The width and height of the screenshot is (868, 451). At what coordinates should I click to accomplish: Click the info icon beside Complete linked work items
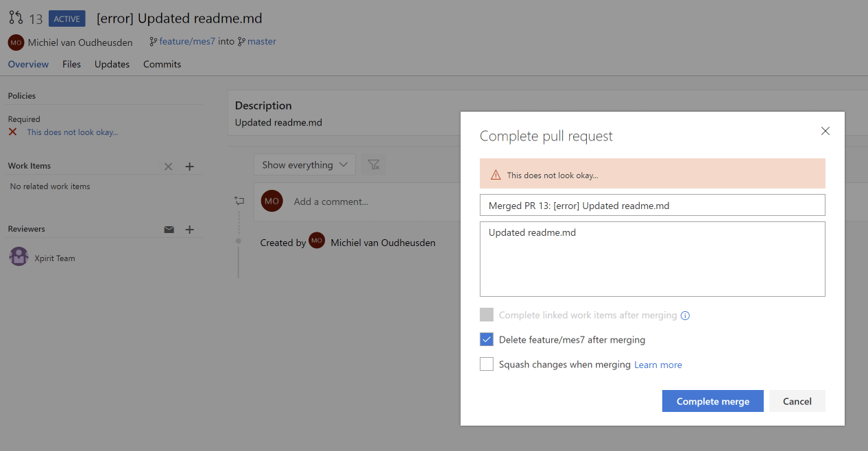point(685,316)
